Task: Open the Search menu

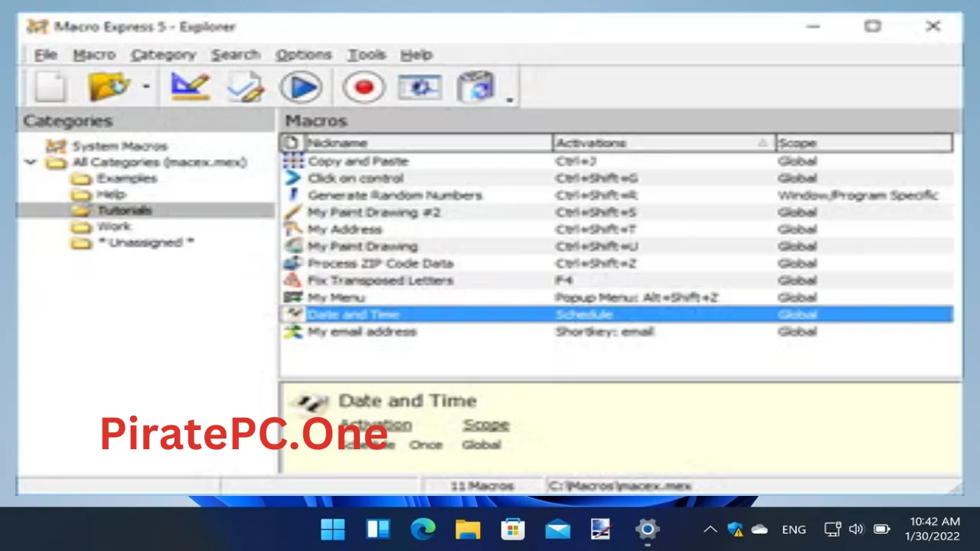Action: 236,54
